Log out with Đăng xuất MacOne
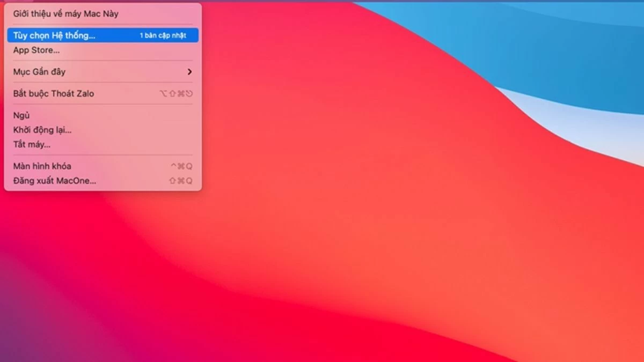Viewport: 644px width, 362px height. pos(55,181)
